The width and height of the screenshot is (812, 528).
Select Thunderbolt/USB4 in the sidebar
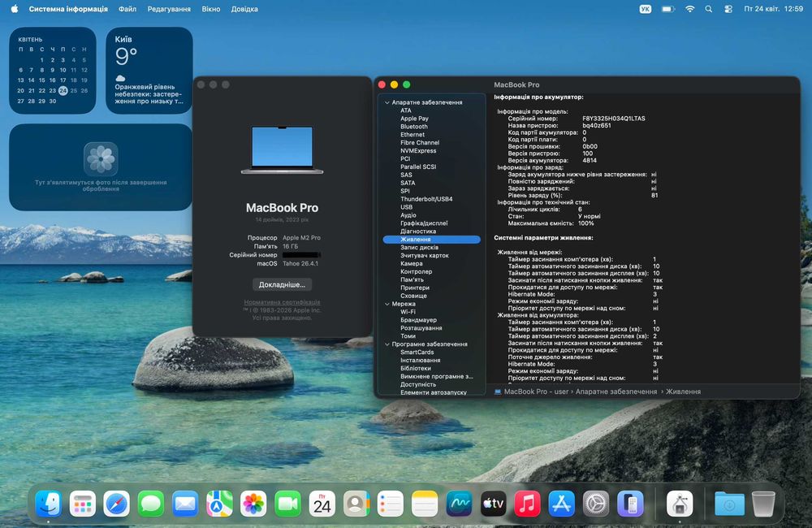click(426, 199)
